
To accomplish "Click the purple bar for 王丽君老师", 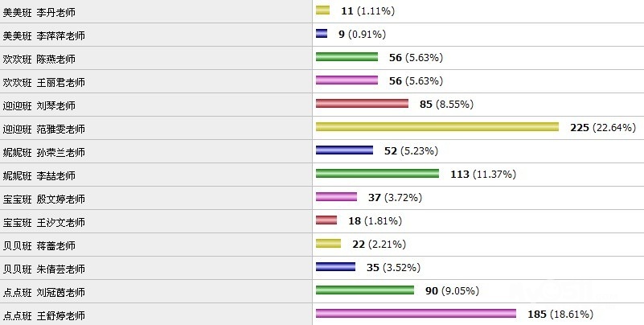I will 347,80.
